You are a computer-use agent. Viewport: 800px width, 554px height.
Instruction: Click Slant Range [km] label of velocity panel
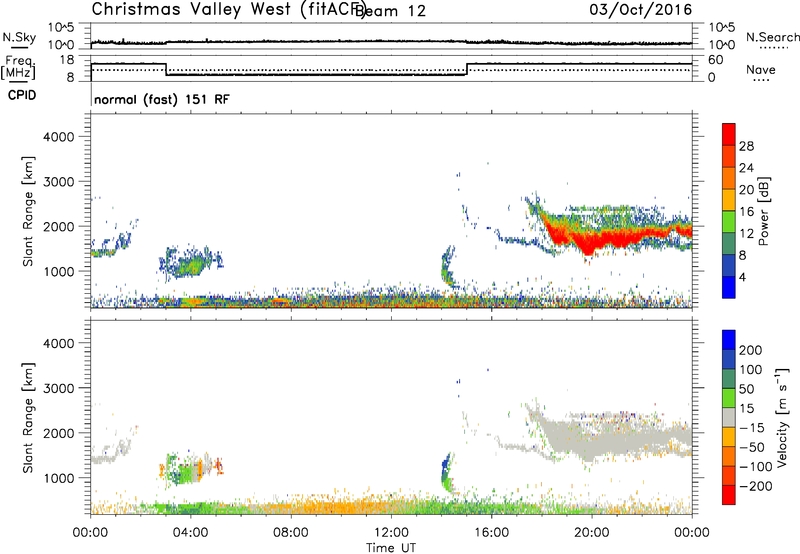[x=28, y=418]
